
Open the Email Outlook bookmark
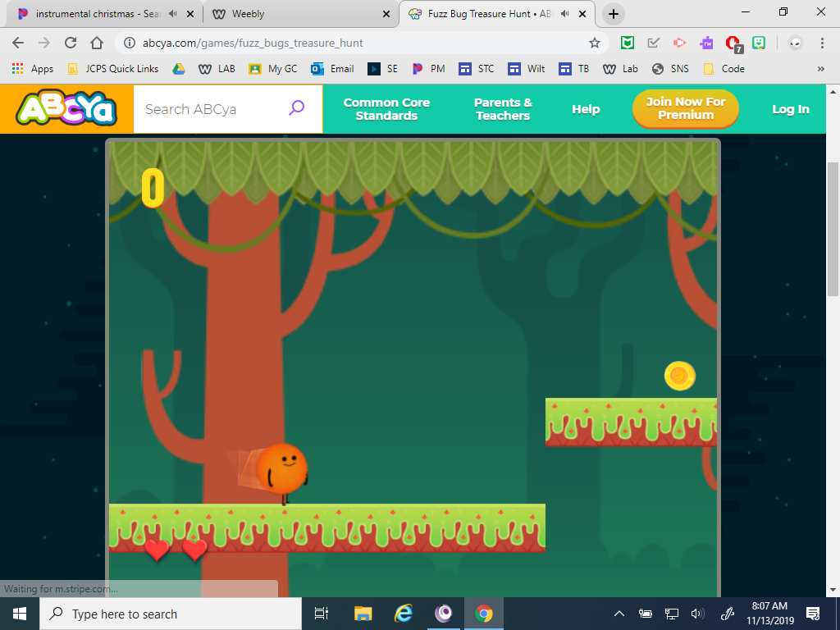click(333, 69)
